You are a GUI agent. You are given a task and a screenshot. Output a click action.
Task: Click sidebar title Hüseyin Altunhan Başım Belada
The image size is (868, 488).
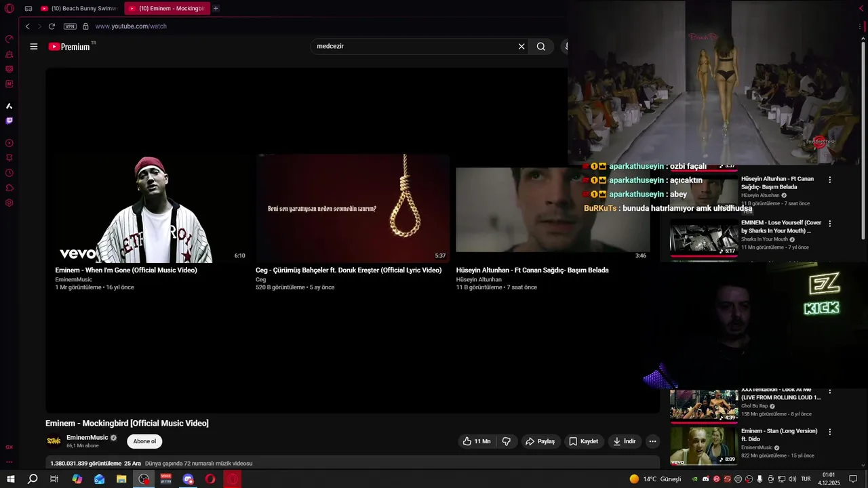[x=777, y=183]
